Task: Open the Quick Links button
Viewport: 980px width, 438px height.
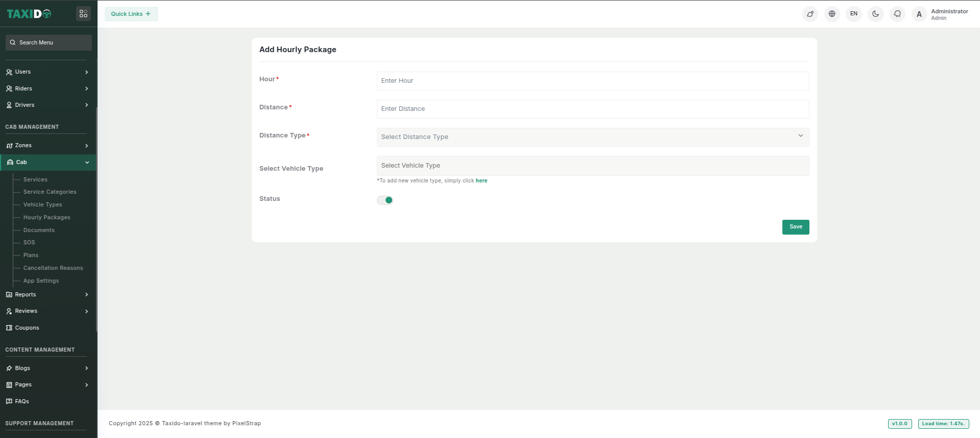Action: (131, 14)
